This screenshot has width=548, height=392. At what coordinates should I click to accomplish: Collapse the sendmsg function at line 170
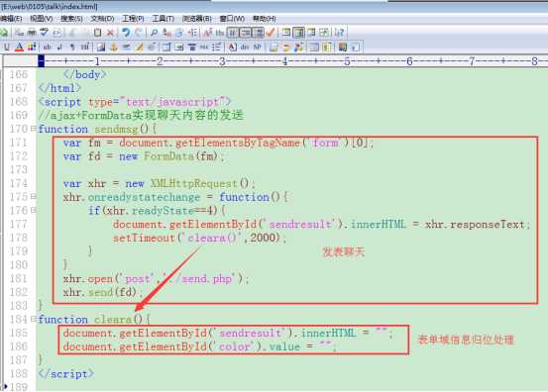pyautogui.click(x=34, y=129)
